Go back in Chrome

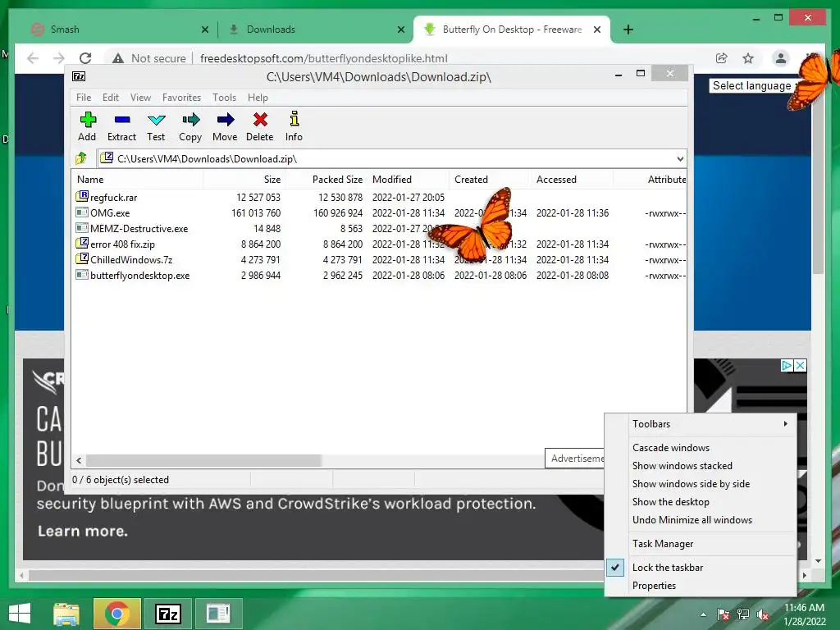point(33,58)
